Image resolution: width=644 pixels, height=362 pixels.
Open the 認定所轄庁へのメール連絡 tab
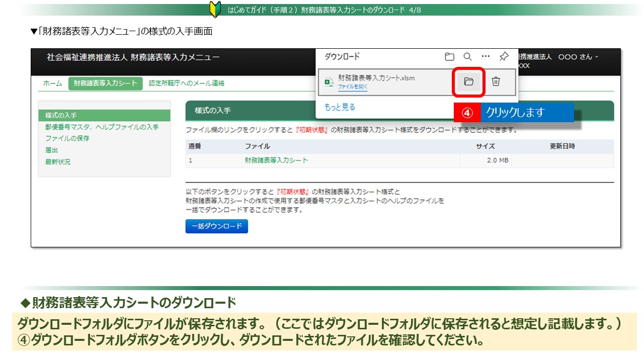point(187,83)
